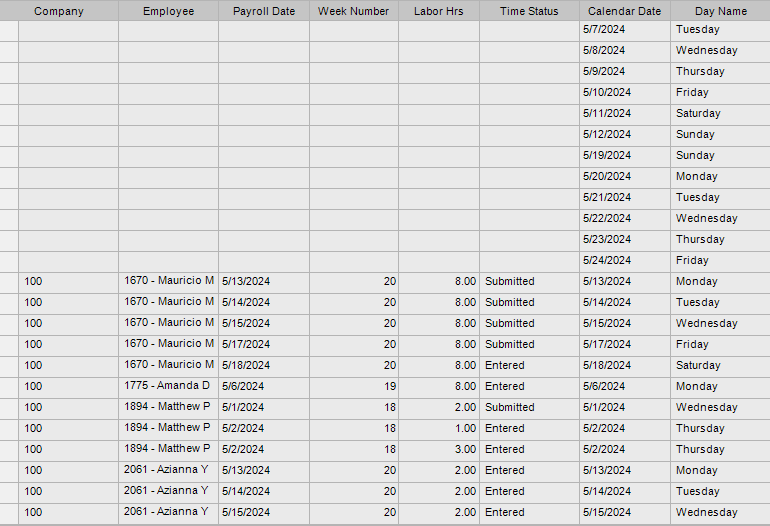Viewport: 770px width, 526px height.
Task: Select the Thursday cell for 5/23/2024
Action: [x=720, y=240]
